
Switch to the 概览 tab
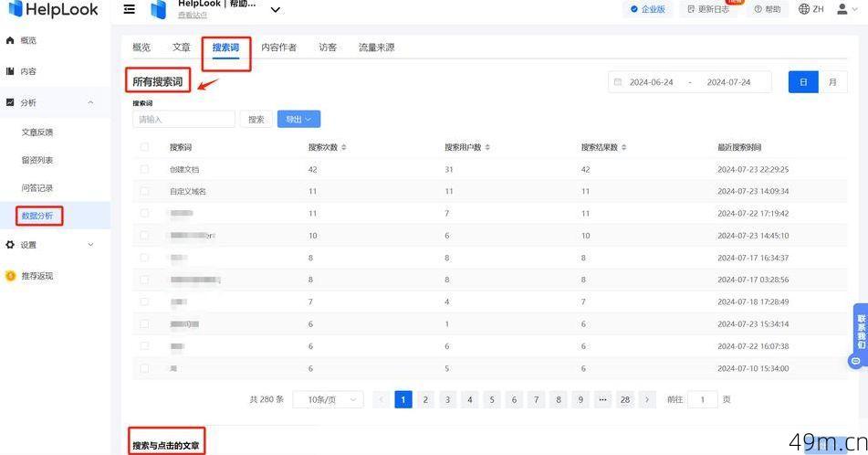click(141, 48)
